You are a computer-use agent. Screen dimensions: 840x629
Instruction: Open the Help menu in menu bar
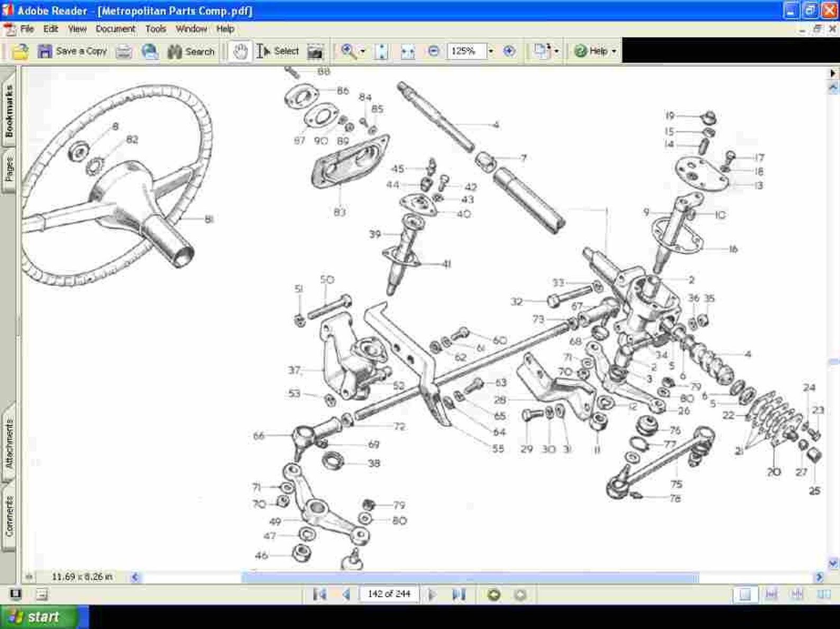(x=225, y=29)
